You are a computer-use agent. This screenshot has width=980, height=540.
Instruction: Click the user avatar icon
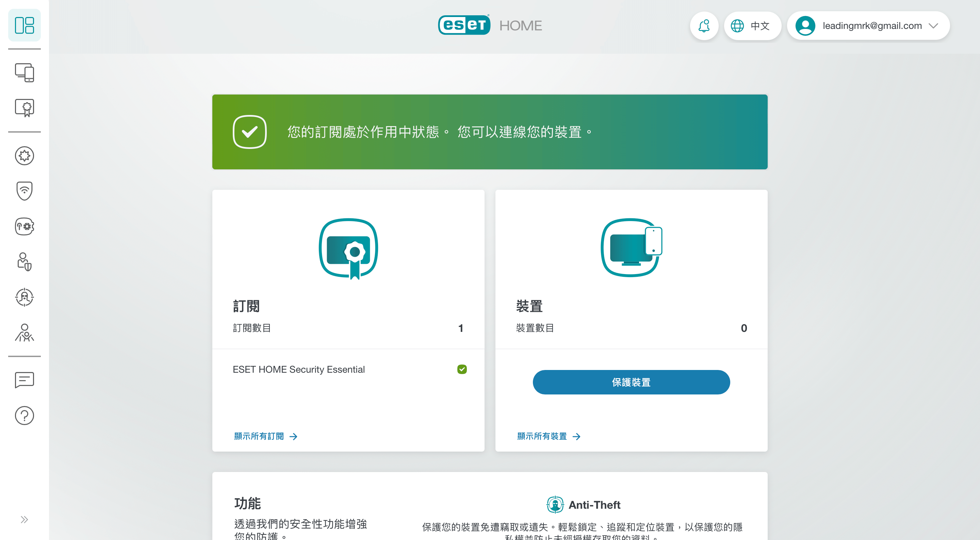[x=805, y=26]
